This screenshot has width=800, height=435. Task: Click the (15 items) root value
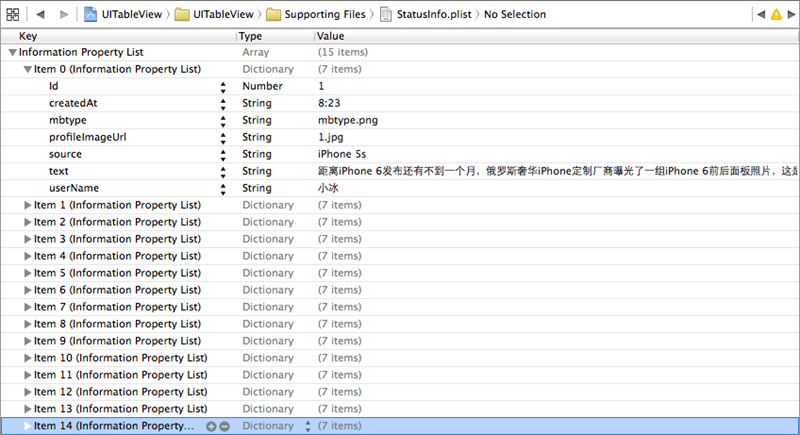(342, 52)
